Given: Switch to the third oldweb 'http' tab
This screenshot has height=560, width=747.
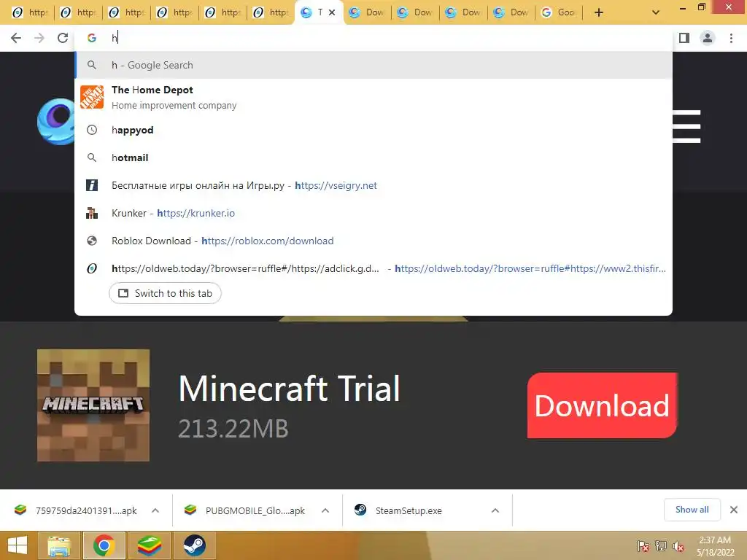Looking at the screenshot, I should pyautogui.click(x=125, y=12).
